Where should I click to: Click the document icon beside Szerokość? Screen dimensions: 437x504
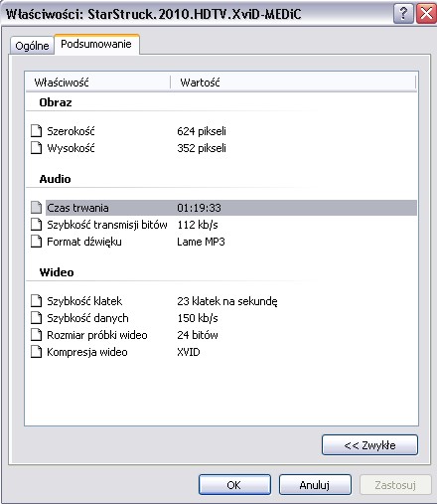[x=36, y=131]
